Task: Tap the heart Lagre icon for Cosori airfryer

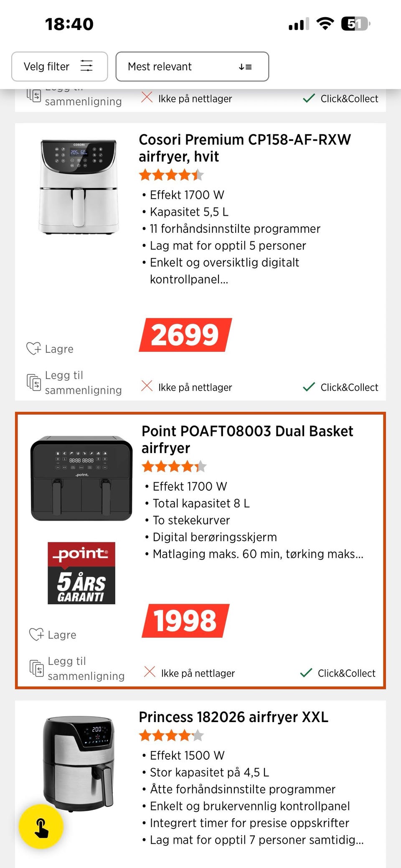Action: coord(34,349)
